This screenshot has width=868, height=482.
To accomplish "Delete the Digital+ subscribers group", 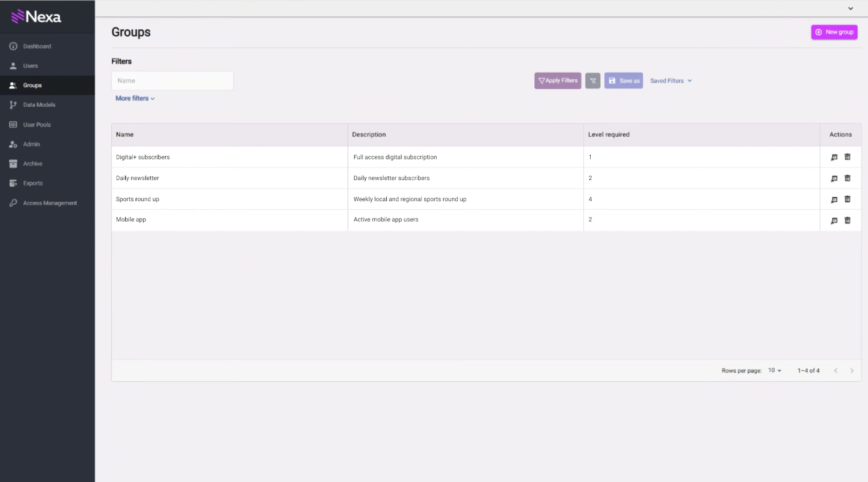I will tap(847, 157).
